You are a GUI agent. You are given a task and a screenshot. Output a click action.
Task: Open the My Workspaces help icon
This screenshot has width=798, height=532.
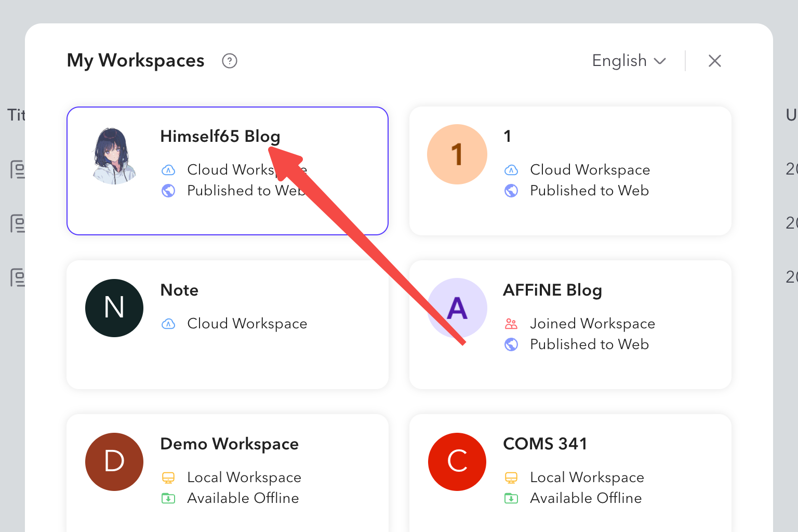click(229, 61)
